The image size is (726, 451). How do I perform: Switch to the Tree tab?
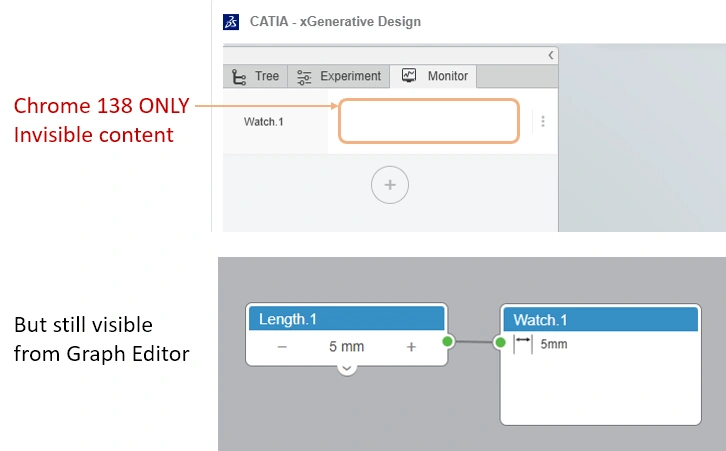[256, 76]
